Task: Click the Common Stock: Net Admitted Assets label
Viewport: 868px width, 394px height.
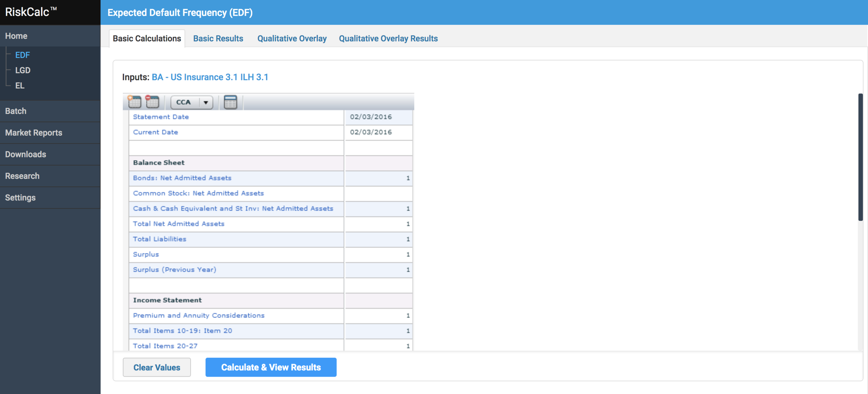Action: [198, 193]
